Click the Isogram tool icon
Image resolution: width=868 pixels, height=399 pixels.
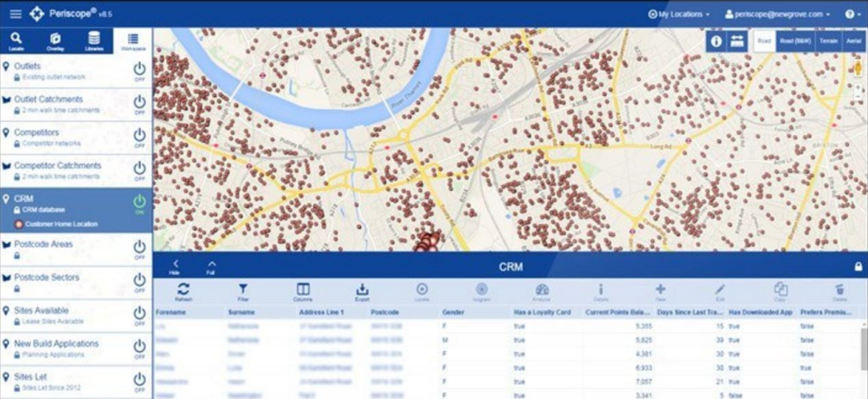click(481, 290)
